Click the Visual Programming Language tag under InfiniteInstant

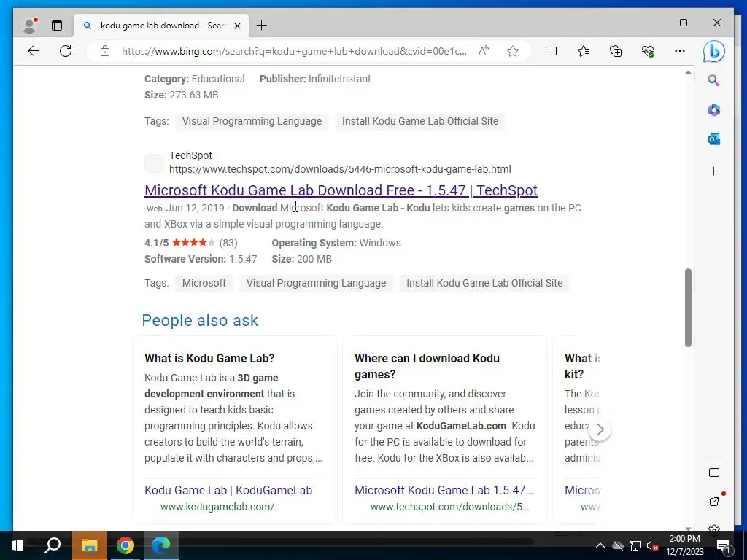(252, 121)
